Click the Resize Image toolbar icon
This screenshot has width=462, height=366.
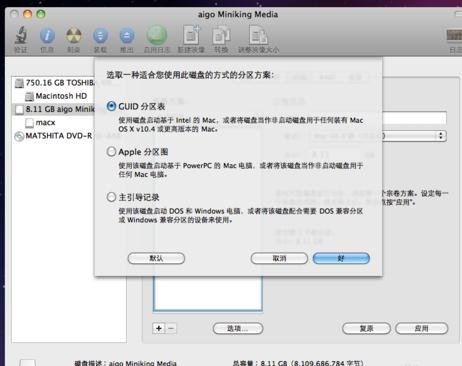258,35
